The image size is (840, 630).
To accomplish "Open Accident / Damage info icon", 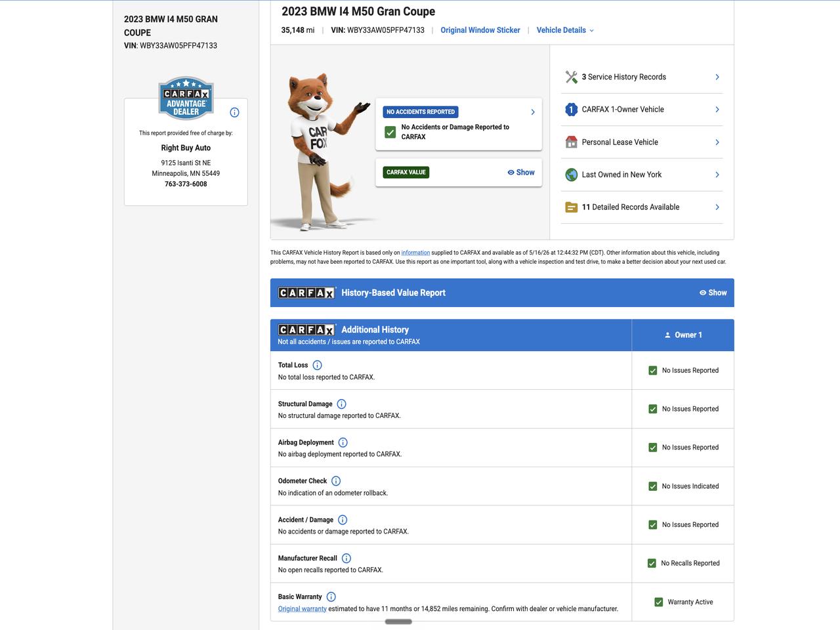I will pyautogui.click(x=343, y=520).
